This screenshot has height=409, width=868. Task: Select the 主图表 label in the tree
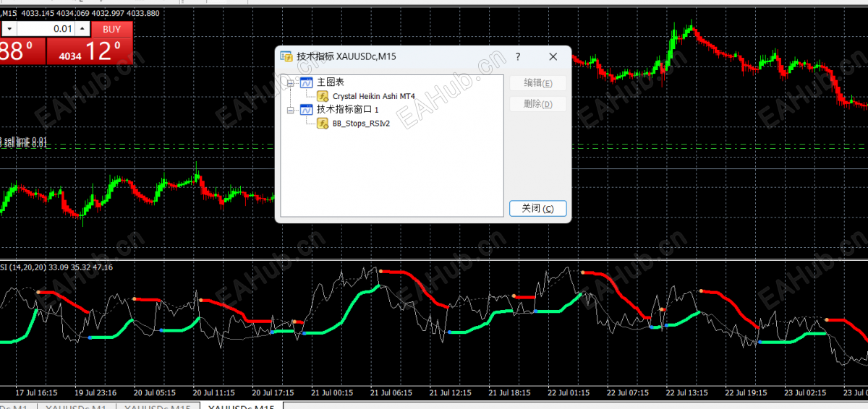coord(331,82)
